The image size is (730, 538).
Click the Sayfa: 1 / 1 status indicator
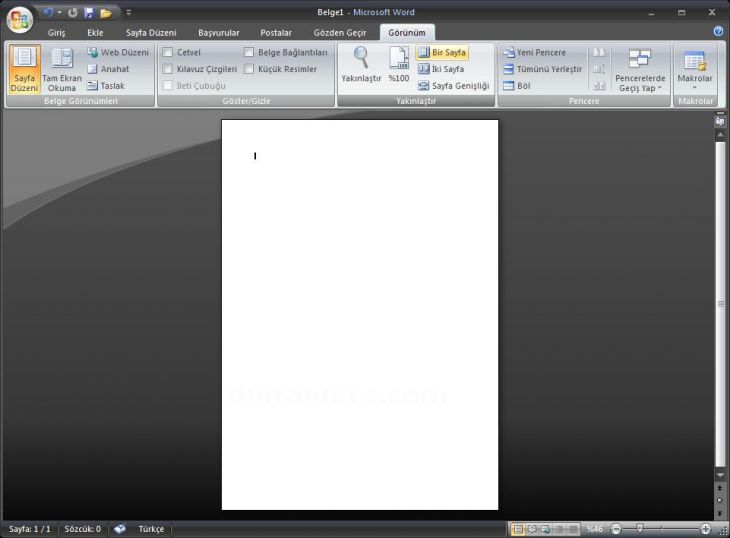coord(30,529)
